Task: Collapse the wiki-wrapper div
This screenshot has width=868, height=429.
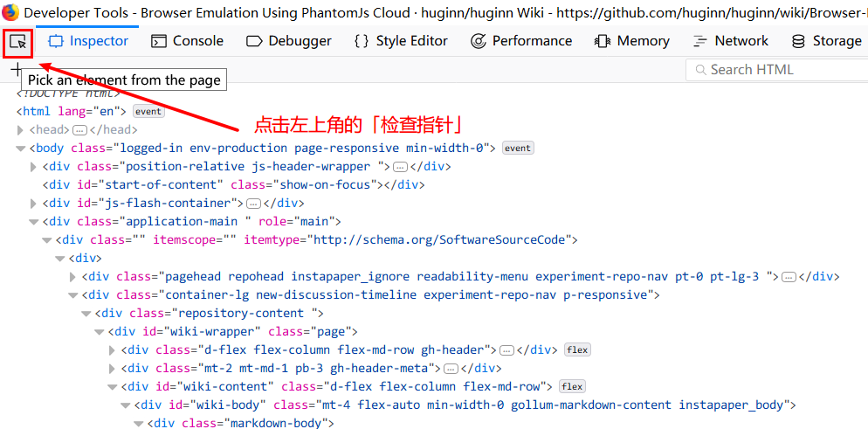Action: pos(100,332)
